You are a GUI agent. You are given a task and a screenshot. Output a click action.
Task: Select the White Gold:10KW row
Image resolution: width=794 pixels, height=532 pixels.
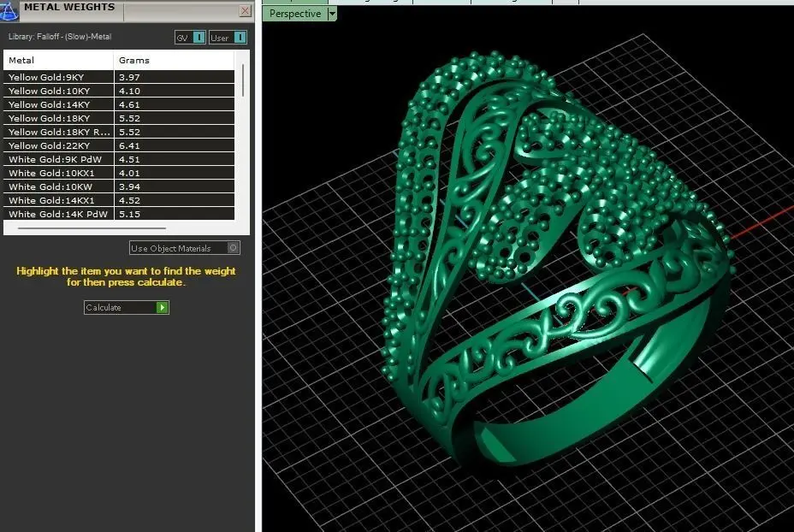point(119,186)
